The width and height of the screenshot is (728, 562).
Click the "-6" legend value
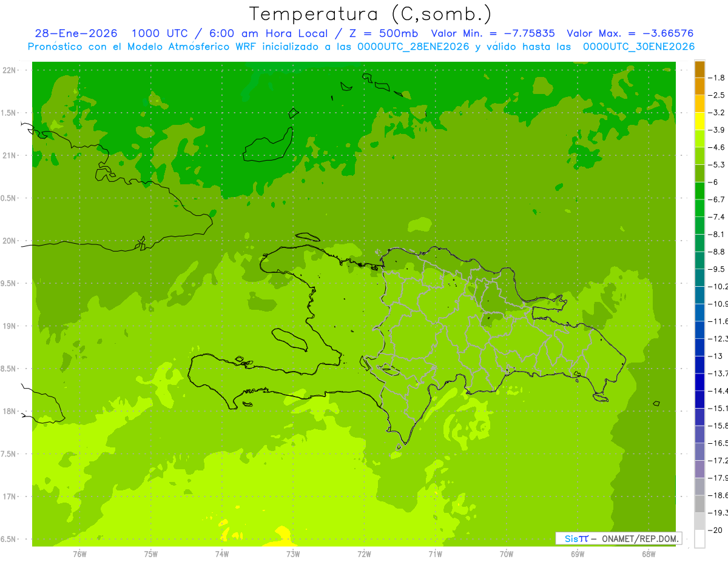click(x=713, y=182)
